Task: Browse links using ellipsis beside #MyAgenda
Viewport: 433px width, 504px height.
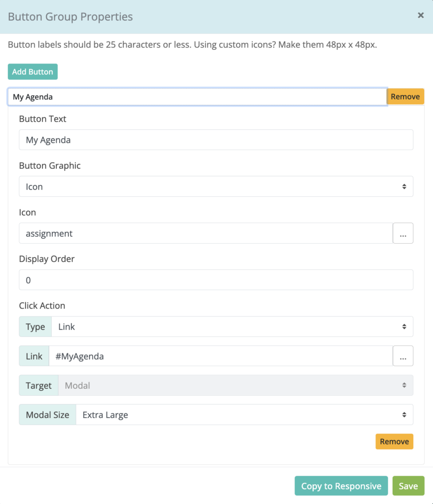Action: point(403,356)
